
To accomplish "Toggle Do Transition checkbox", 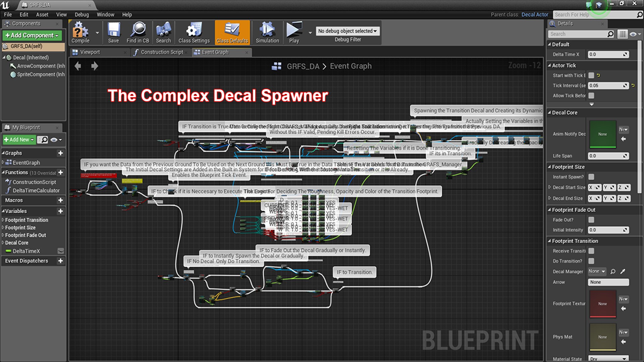I will coord(591,261).
